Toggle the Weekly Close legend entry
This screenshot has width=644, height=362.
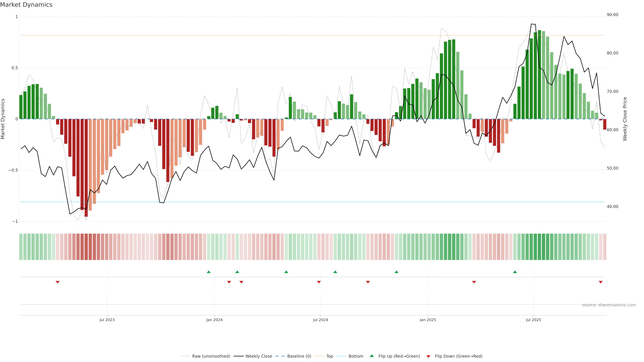258,356
